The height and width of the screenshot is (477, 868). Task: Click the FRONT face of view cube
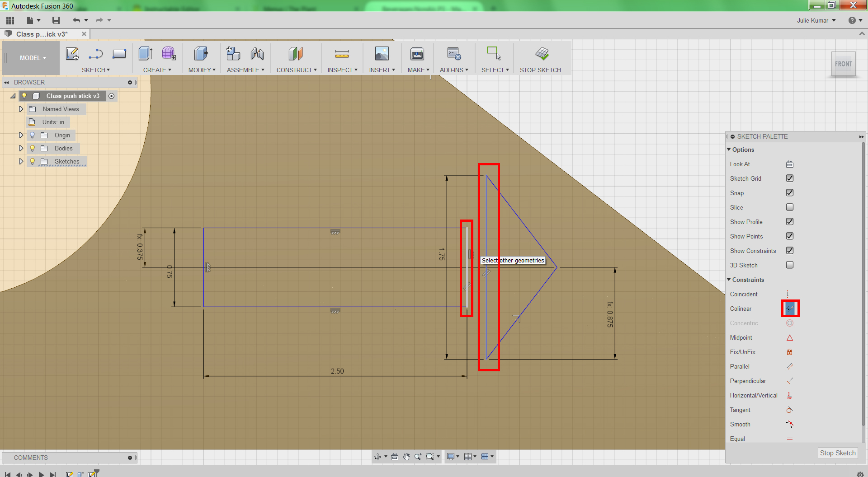(x=844, y=64)
